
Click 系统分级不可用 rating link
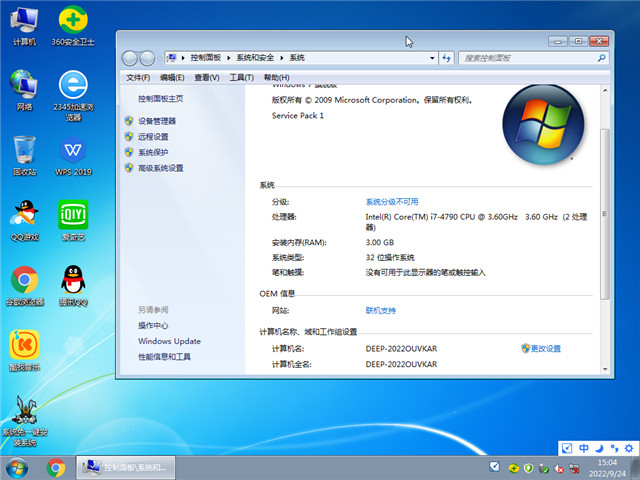coord(392,202)
